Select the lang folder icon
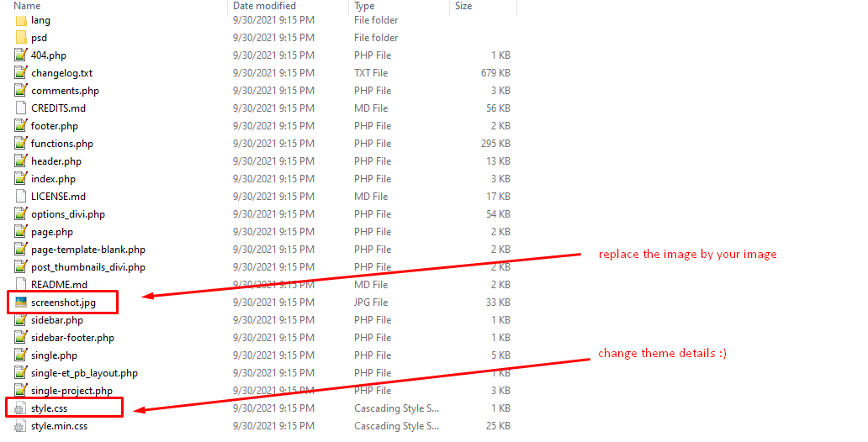 tap(21, 20)
